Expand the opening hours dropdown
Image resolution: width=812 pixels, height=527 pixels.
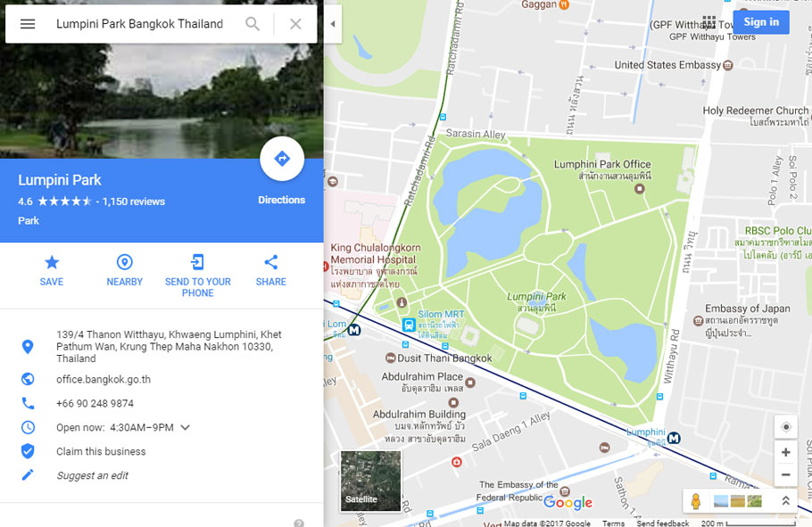coord(185,428)
